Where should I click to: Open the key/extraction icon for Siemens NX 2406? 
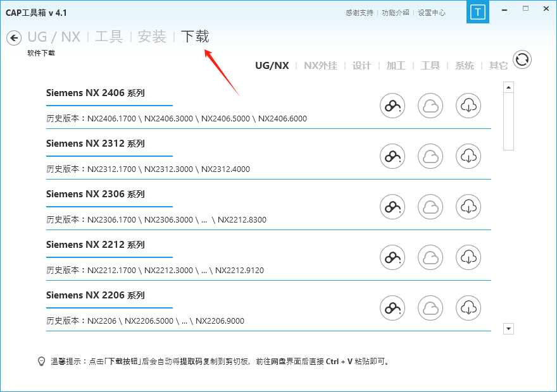(x=392, y=106)
